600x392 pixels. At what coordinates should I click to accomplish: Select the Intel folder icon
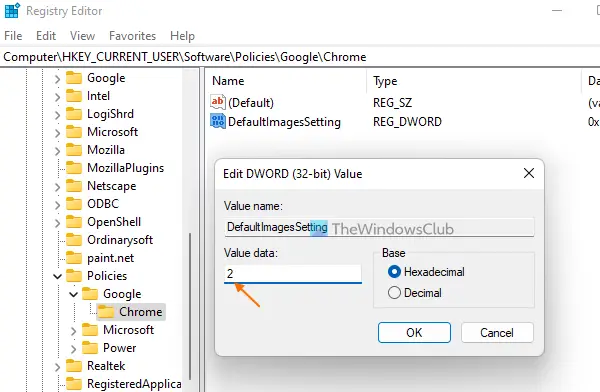point(74,96)
